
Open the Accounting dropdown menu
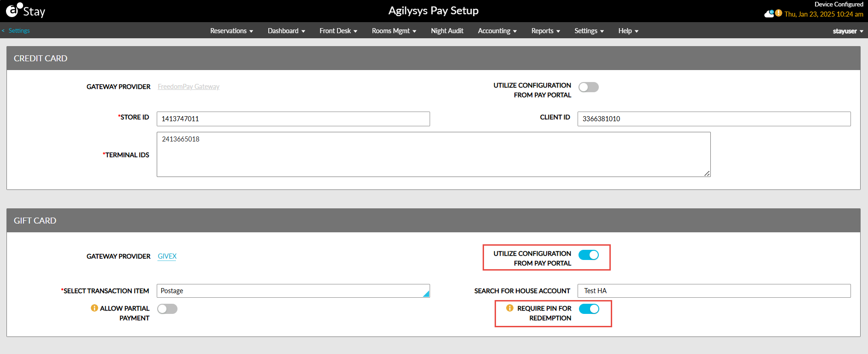(497, 31)
